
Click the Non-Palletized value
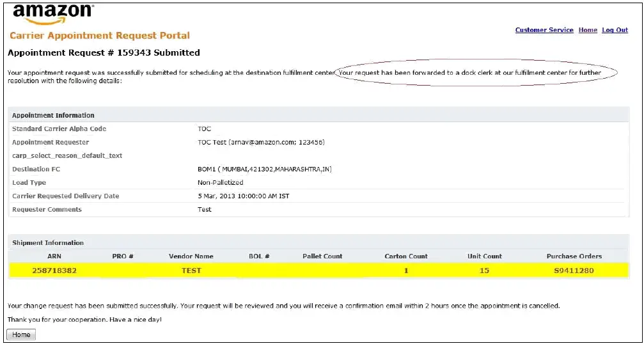(x=220, y=182)
